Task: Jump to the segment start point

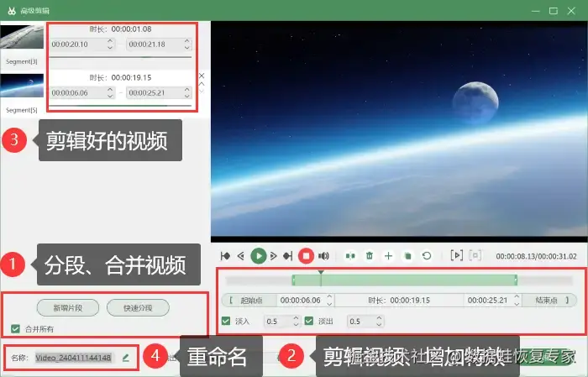Action: click(x=225, y=256)
